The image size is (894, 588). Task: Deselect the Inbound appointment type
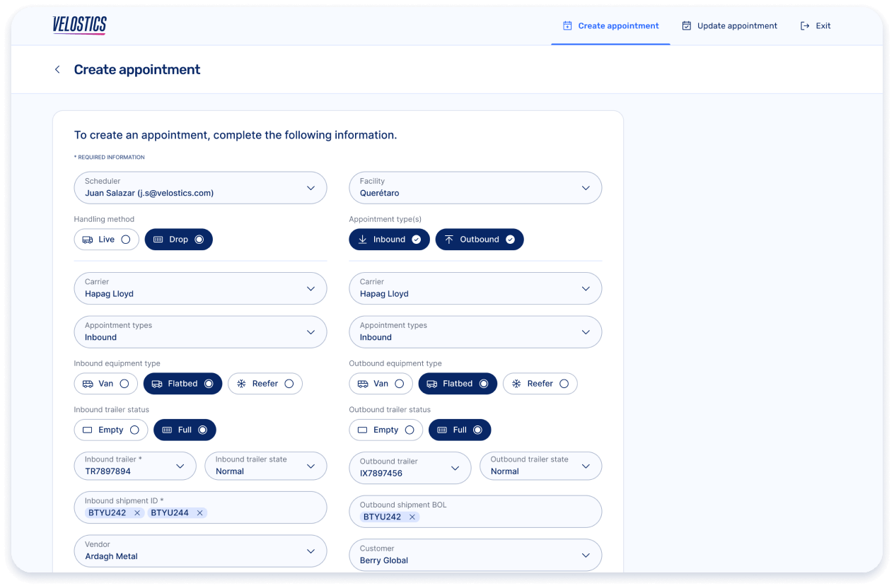click(389, 239)
